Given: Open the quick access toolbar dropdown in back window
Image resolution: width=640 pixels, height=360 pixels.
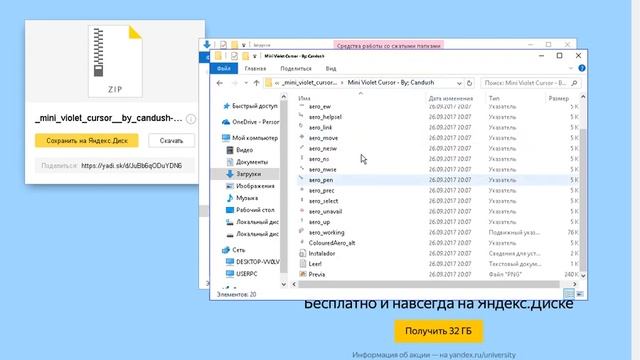Looking at the screenshot, I should pos(244,45).
